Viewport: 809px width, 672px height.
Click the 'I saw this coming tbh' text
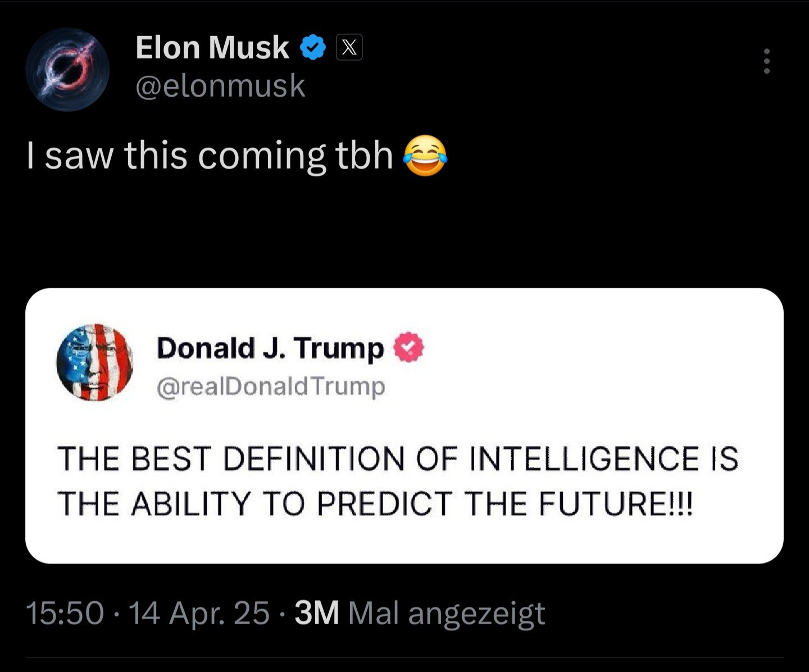pyautogui.click(x=210, y=156)
